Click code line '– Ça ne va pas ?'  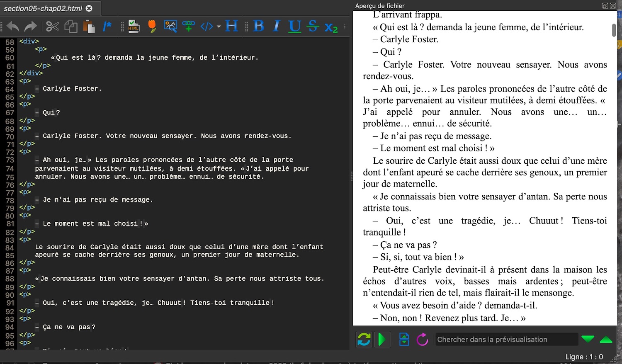click(66, 327)
